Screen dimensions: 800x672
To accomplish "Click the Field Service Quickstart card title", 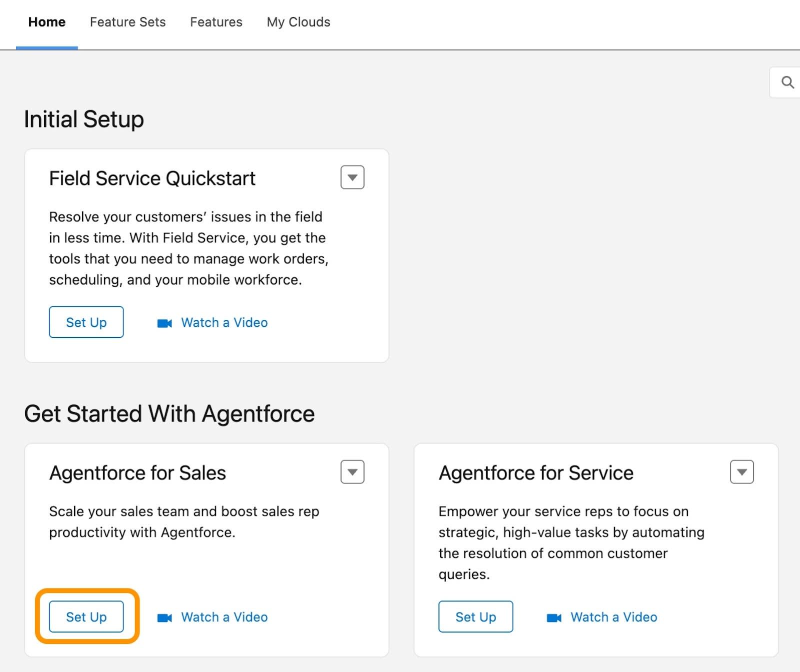I will click(152, 178).
